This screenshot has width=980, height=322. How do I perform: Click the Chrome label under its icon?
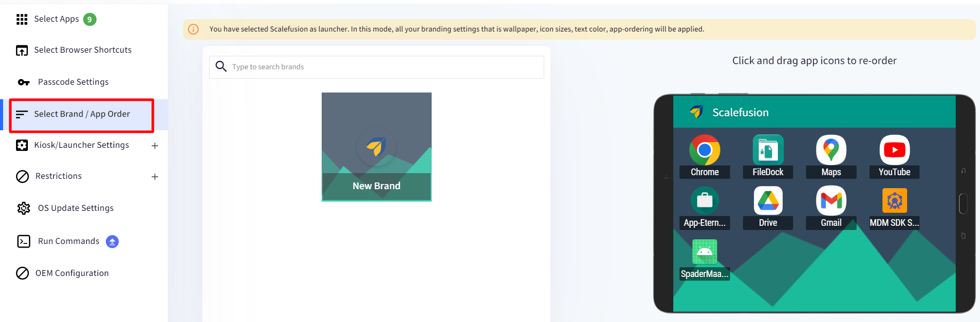click(705, 172)
